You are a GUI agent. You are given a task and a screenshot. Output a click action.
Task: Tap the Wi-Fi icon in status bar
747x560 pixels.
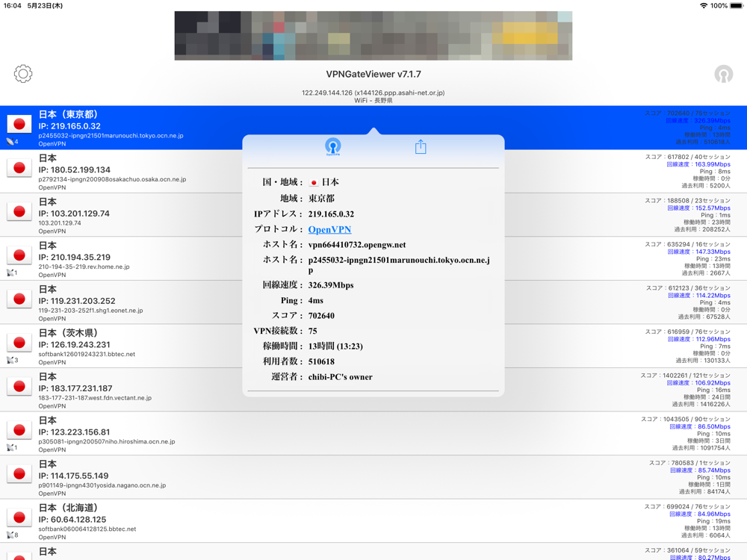(703, 6)
